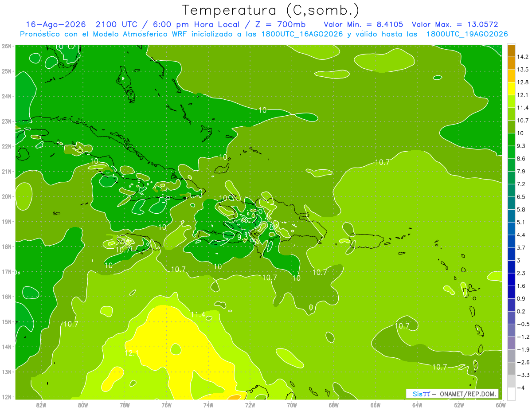532x411 pixels.
Task: Click the "Temperatura (C,somb.)" chart title
Action: click(x=270, y=10)
